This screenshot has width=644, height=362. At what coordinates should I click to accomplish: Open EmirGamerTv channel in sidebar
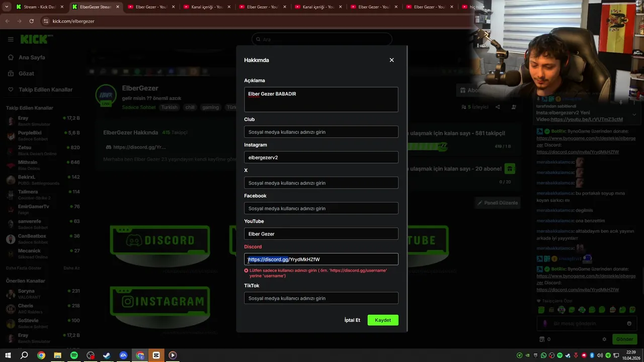43,209
